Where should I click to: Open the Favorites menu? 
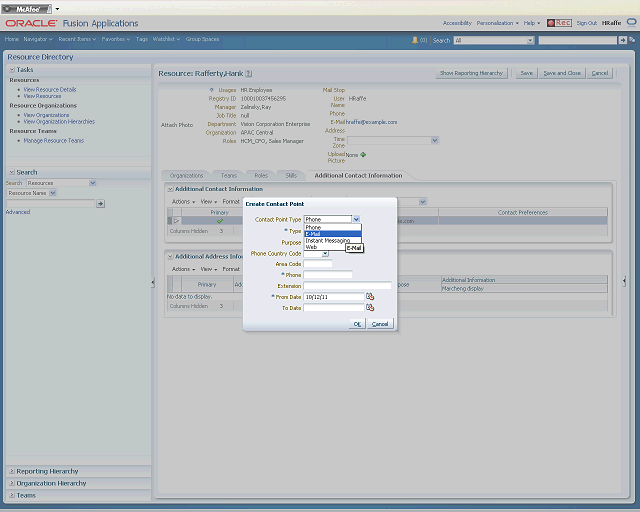[x=116, y=39]
